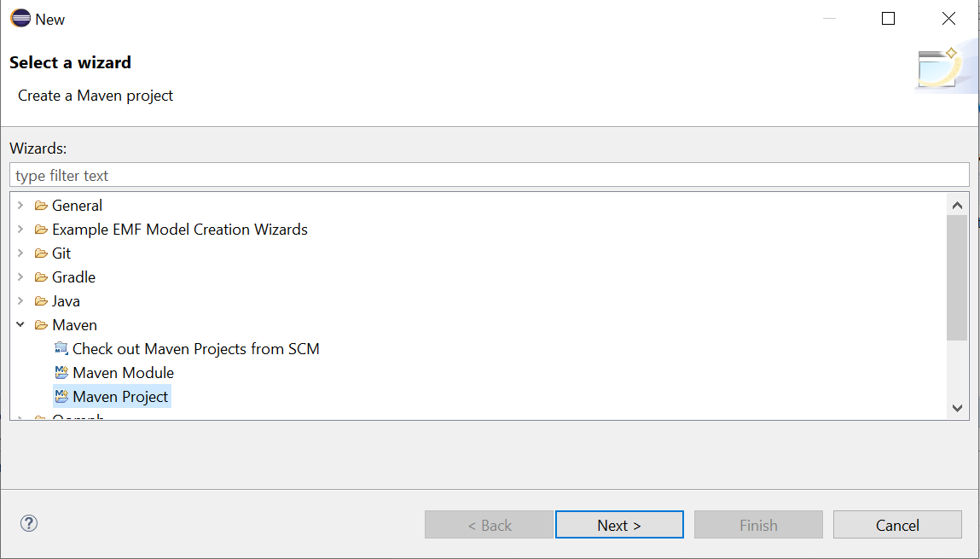Cancel the New wizard dialog
Image resolution: width=980 pixels, height=559 pixels.
tap(897, 525)
